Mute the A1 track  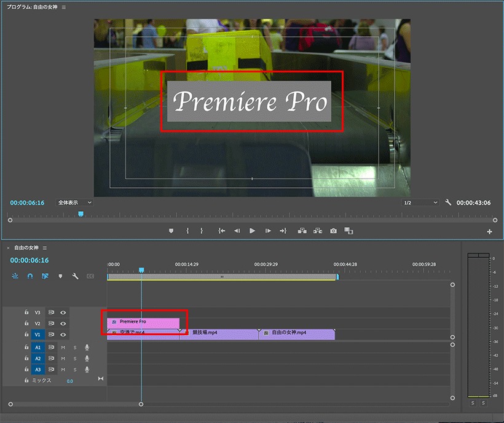63,347
